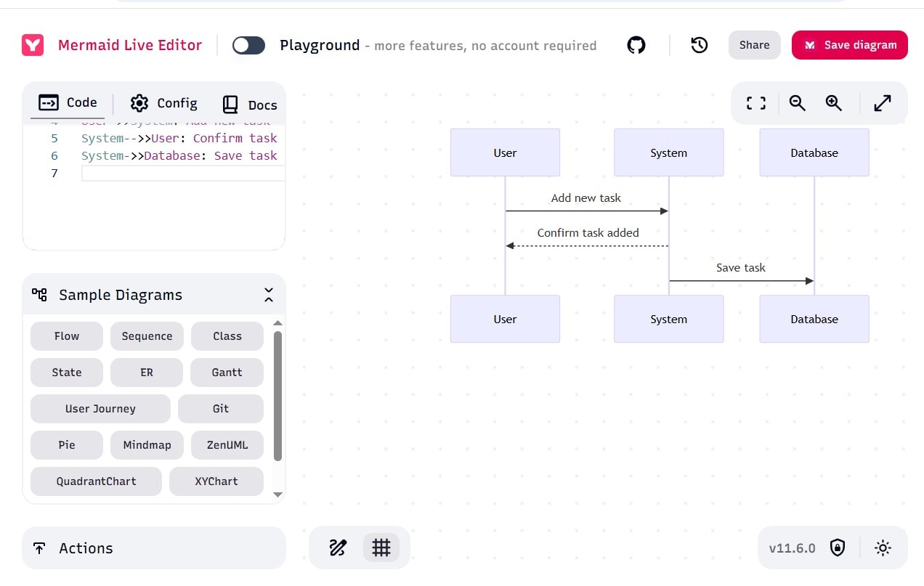The image size is (924, 586).
Task: Click the top User participant box
Action: 505,152
